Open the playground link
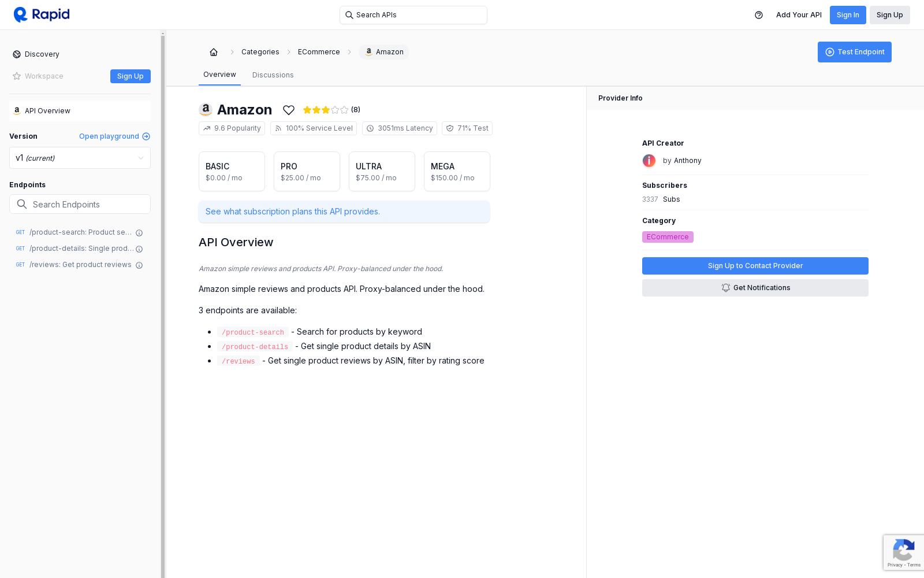 click(x=114, y=136)
